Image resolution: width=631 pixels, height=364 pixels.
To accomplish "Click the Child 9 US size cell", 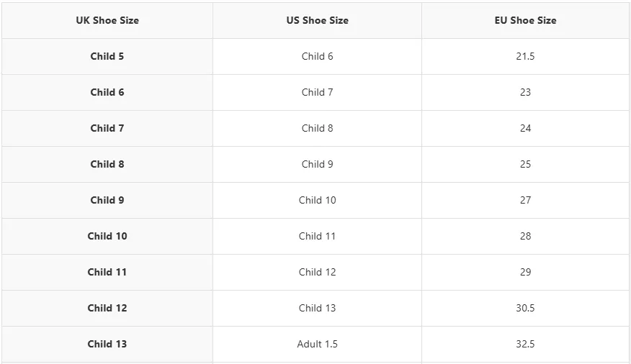I will click(317, 164).
